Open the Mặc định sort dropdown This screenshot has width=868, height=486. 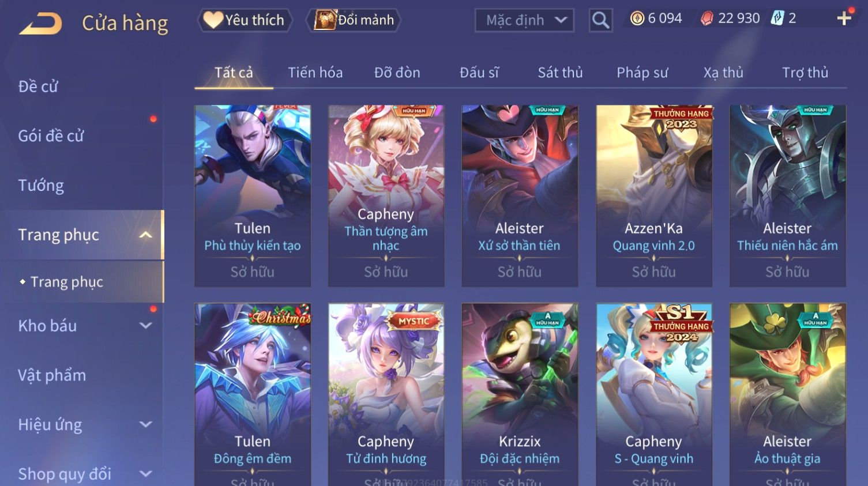click(524, 21)
